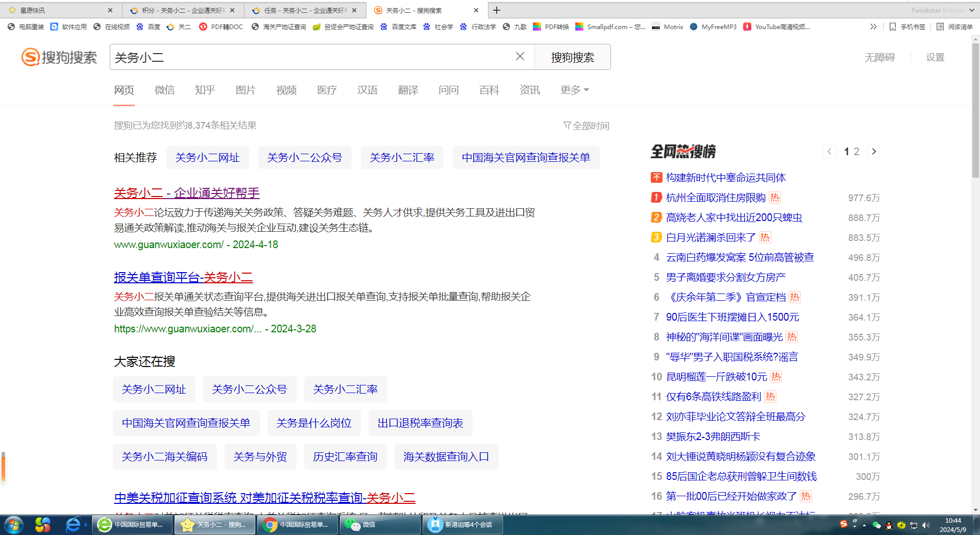This screenshot has width=980, height=535.
Task: Select page 2 of hot search list
Action: pos(856,152)
